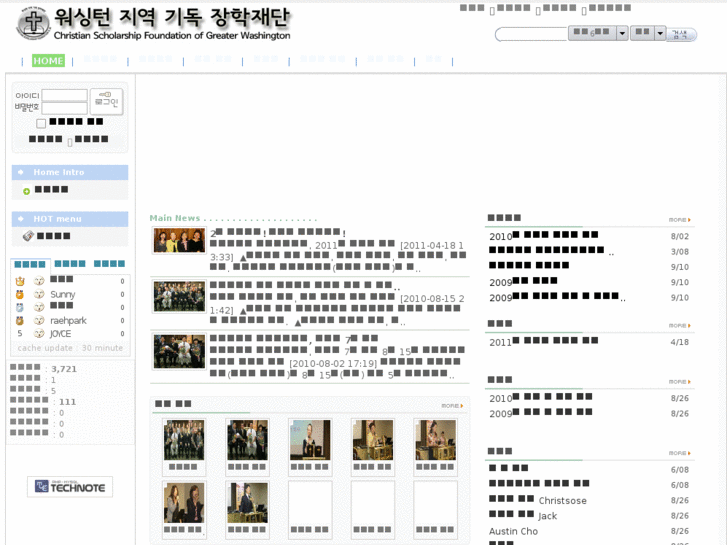Viewport: 727px width, 545px height.
Task: Select the HOT menu sidebar header
Action: point(70,219)
